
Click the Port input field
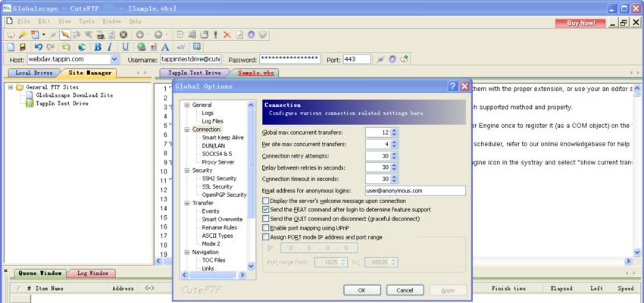coord(357,60)
